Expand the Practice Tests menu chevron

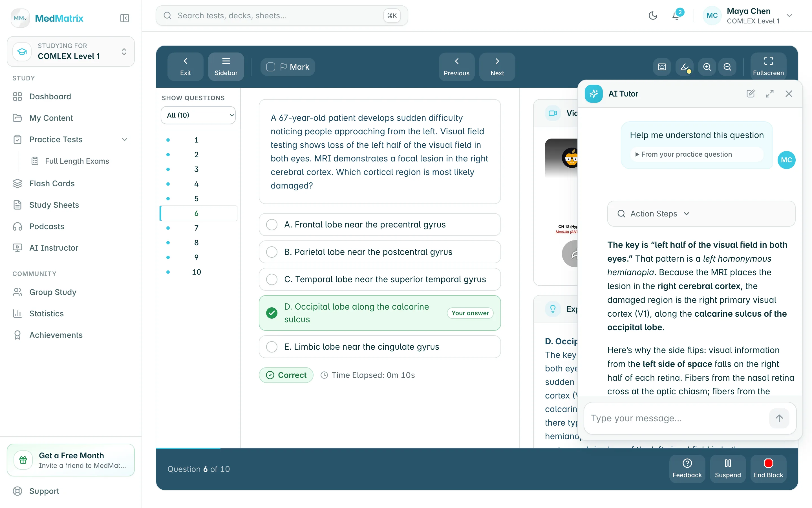(x=125, y=139)
